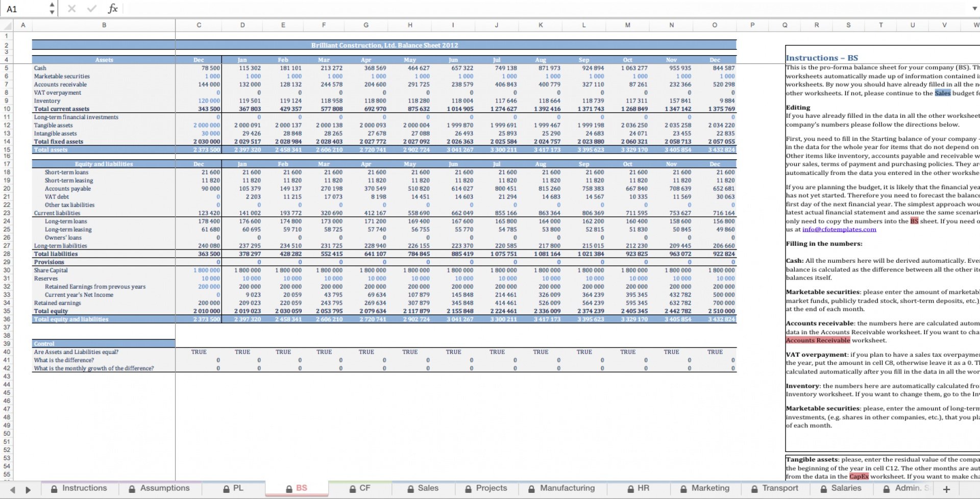Select column O header
Image resolution: width=980 pixels, height=499 pixels.
click(x=715, y=25)
